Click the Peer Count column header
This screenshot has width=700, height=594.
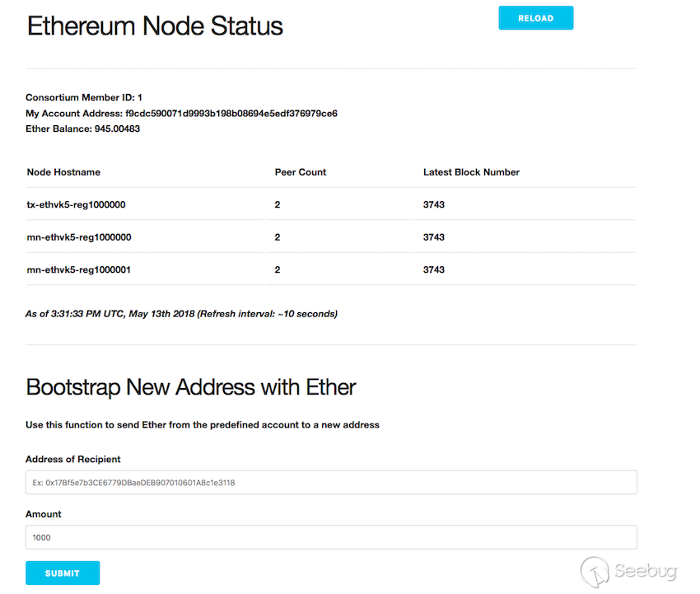pos(301,172)
